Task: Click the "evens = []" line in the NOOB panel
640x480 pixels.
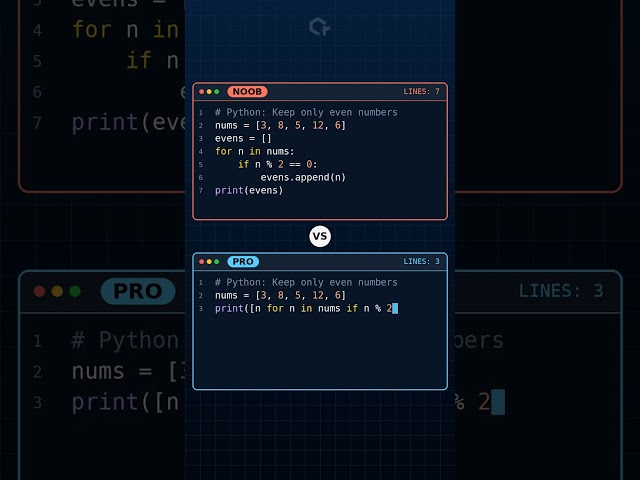Action: pyautogui.click(x=243, y=138)
